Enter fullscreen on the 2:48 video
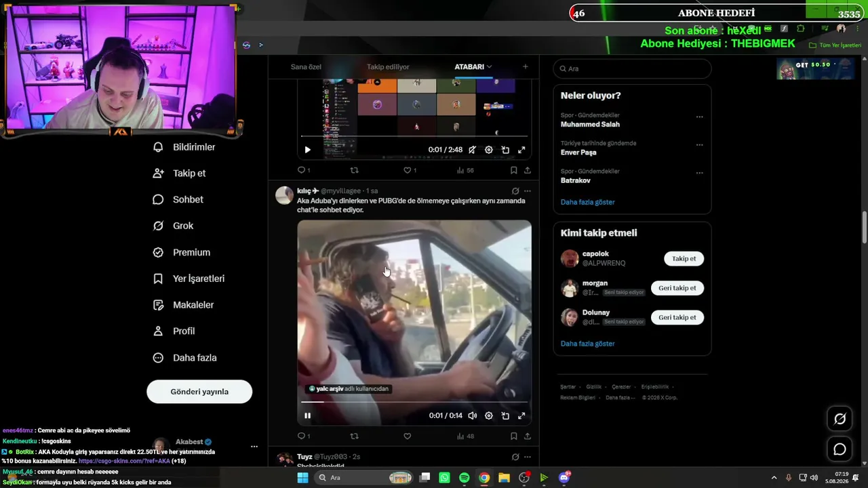The height and width of the screenshot is (488, 868). click(x=521, y=150)
